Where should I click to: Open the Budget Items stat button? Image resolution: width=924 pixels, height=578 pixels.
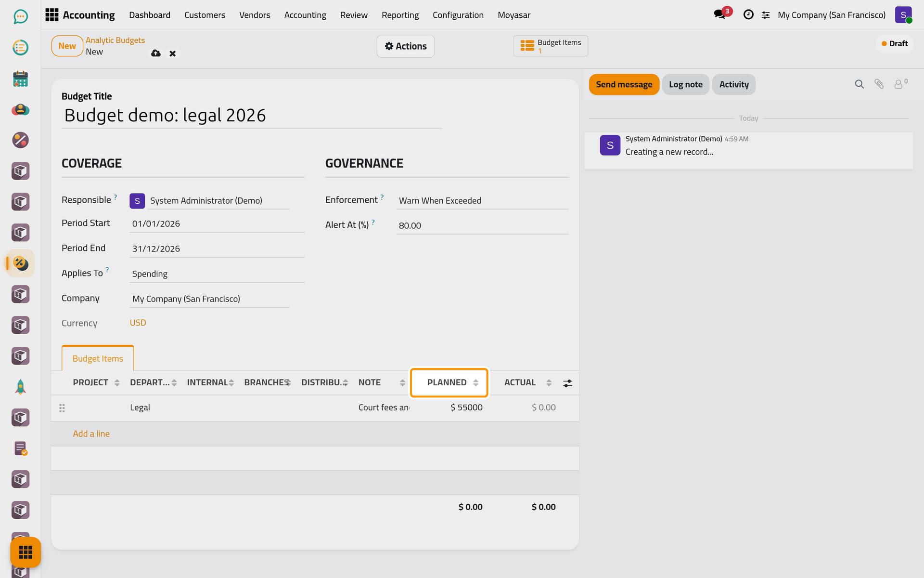tap(551, 46)
